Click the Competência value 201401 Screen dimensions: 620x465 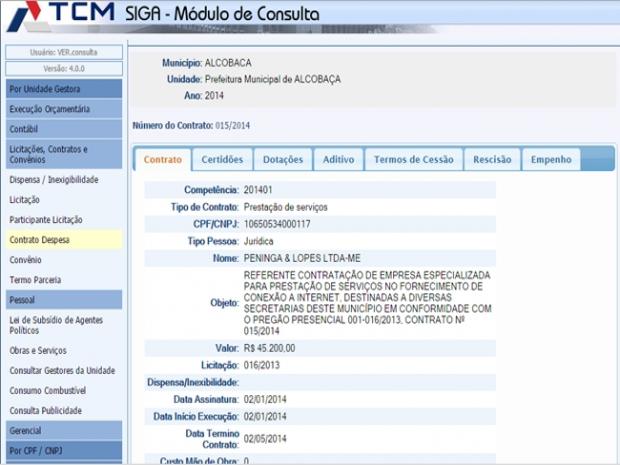pyautogui.click(x=258, y=190)
